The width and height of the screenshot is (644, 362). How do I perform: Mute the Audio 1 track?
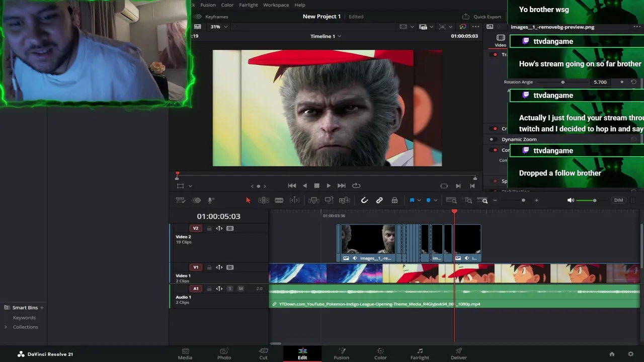click(x=240, y=289)
